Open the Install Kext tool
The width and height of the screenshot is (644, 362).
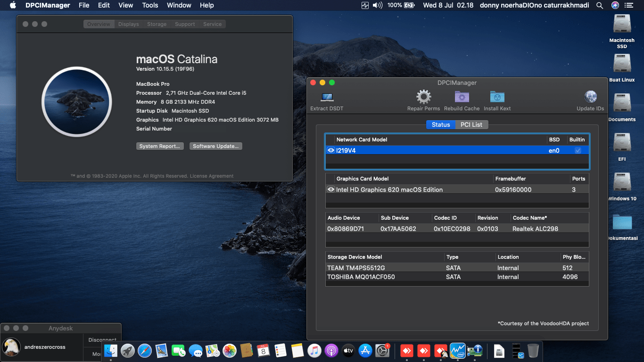497,97
